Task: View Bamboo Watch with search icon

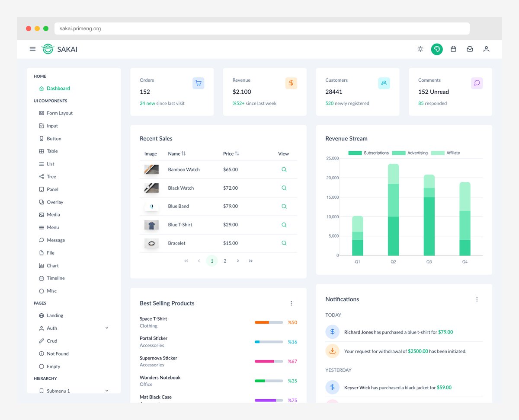Action: click(x=284, y=169)
